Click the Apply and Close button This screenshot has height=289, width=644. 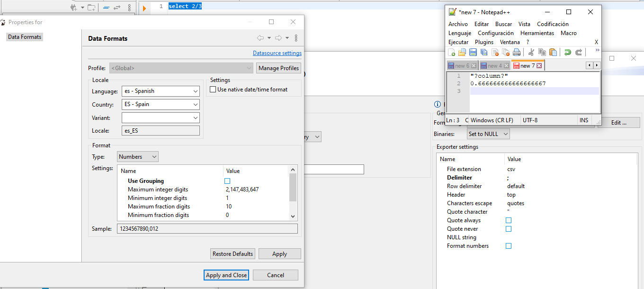click(x=226, y=275)
